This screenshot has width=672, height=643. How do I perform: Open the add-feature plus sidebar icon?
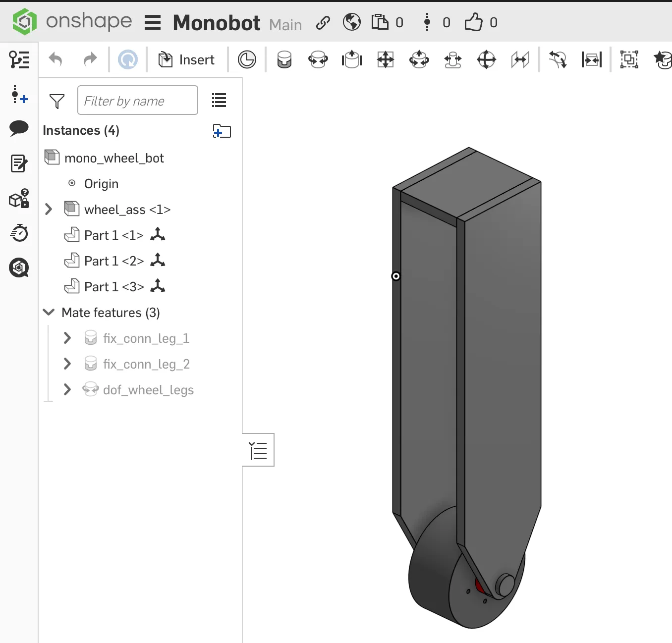(19, 94)
